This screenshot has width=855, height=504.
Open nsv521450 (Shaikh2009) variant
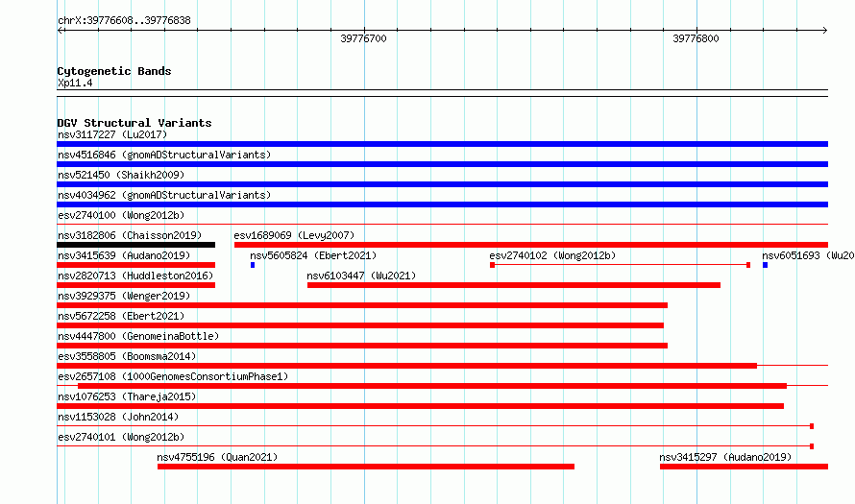pyautogui.click(x=121, y=175)
